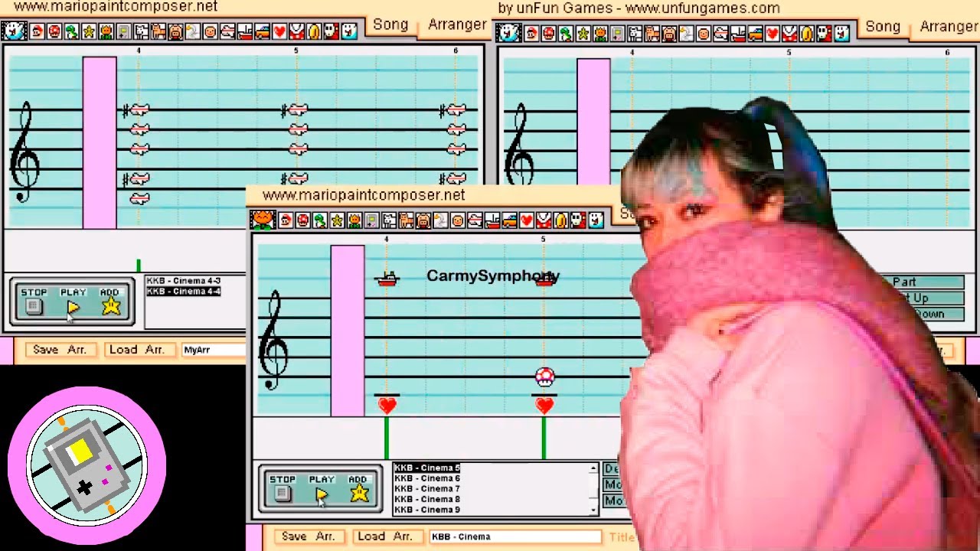Open the Song tab in the top-right window

click(x=883, y=26)
